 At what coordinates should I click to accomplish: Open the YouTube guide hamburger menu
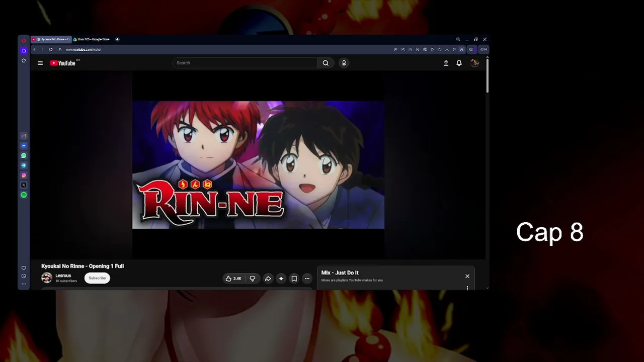click(40, 63)
